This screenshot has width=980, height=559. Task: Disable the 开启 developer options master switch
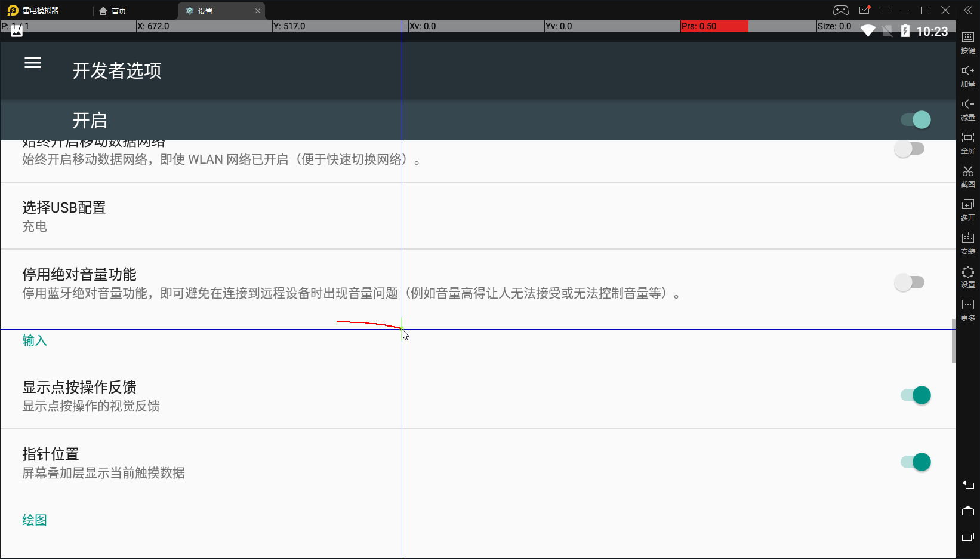click(x=916, y=120)
